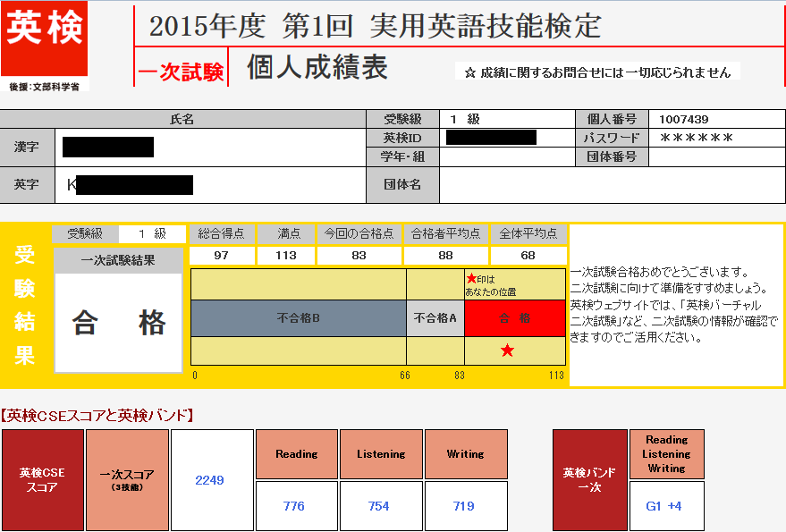Click the 団体番号 label cell

[x=612, y=157]
